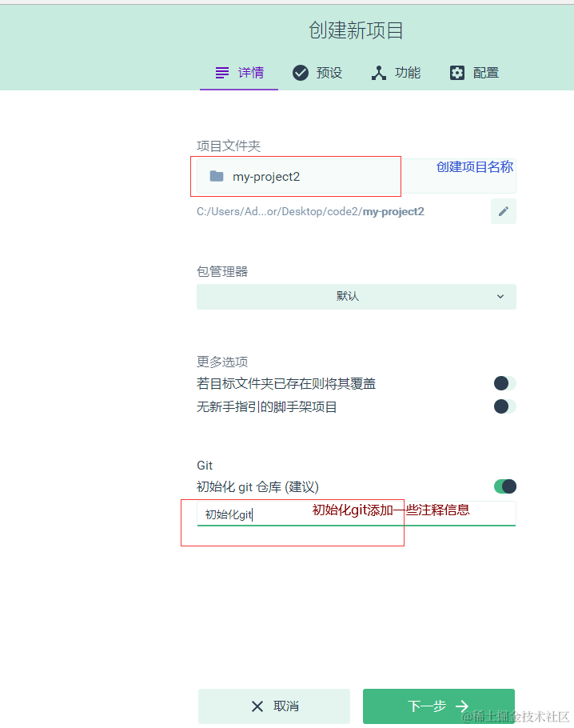The width and height of the screenshot is (574, 728).
Task: Click the folder icon beside my-project2
Action: coord(217,176)
